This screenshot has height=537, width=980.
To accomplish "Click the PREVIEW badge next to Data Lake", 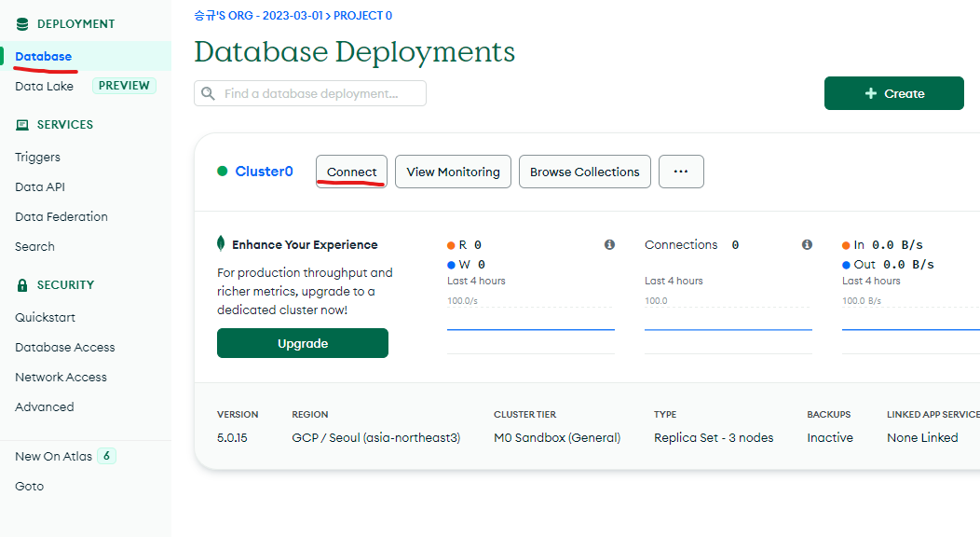I will (x=124, y=86).
